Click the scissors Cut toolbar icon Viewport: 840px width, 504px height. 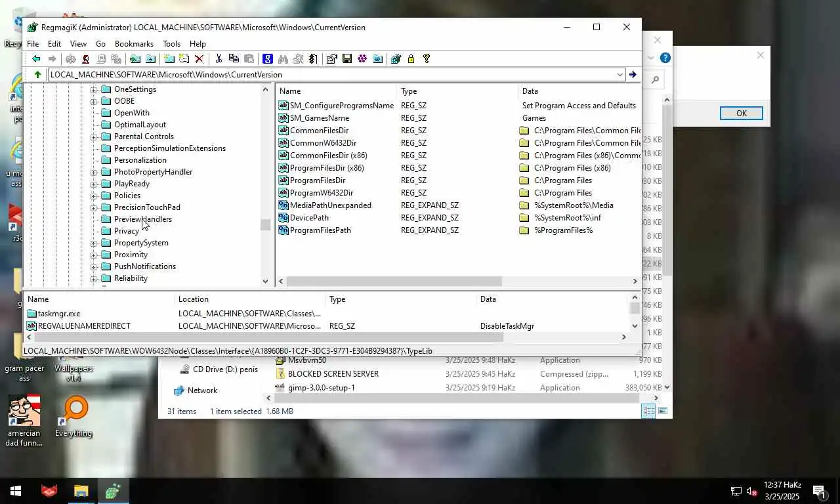(x=219, y=59)
